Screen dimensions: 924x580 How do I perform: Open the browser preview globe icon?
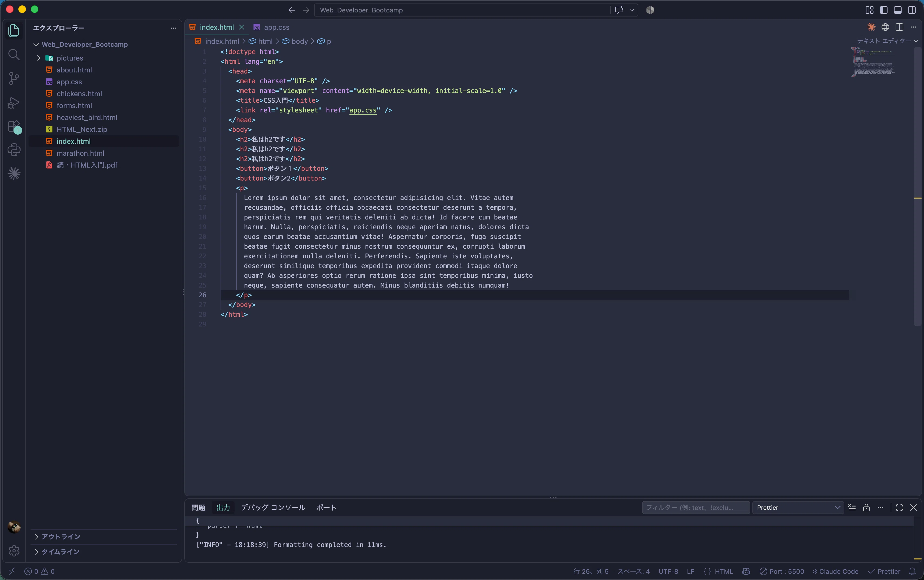click(x=885, y=27)
